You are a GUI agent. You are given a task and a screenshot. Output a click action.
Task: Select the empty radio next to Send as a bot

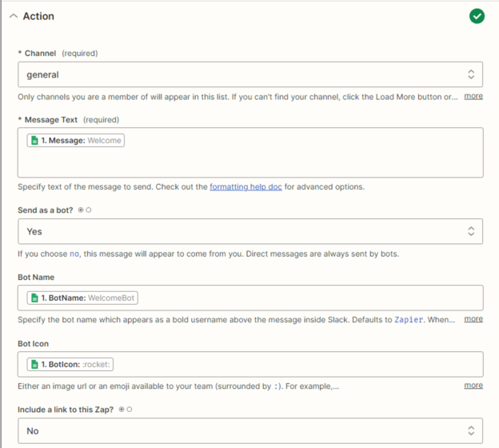(x=88, y=210)
